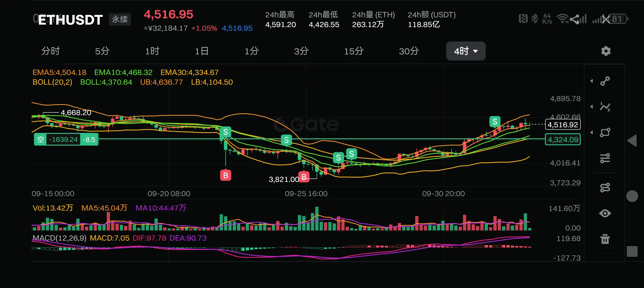This screenshot has width=644, height=288.
Task: Open the 4时 timeframe dropdown
Action: [466, 51]
